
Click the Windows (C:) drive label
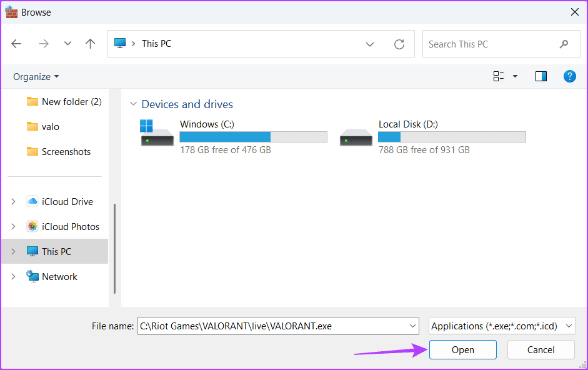point(207,124)
